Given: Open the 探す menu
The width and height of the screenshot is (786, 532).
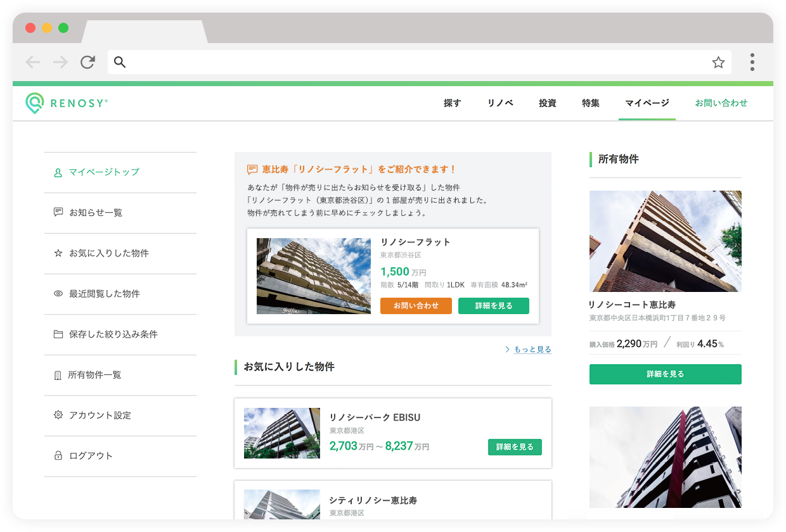Looking at the screenshot, I should click(453, 103).
